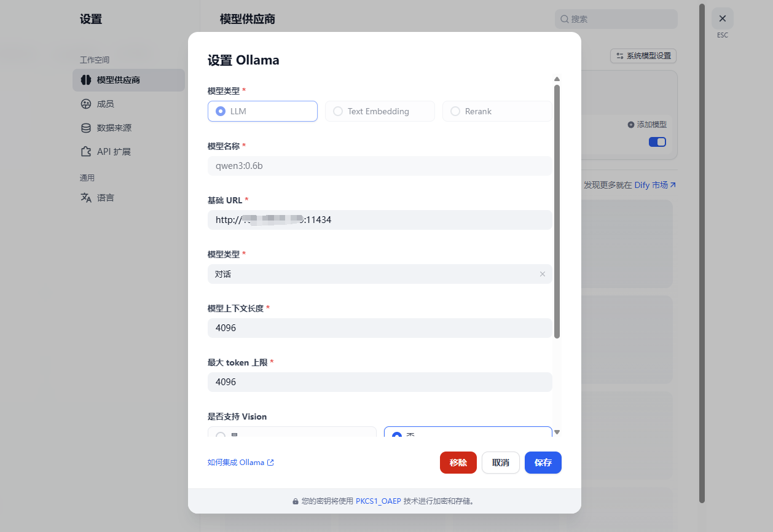Image resolution: width=773 pixels, height=532 pixels.
Task: Select the Text Embedding model type
Action: [x=380, y=111]
